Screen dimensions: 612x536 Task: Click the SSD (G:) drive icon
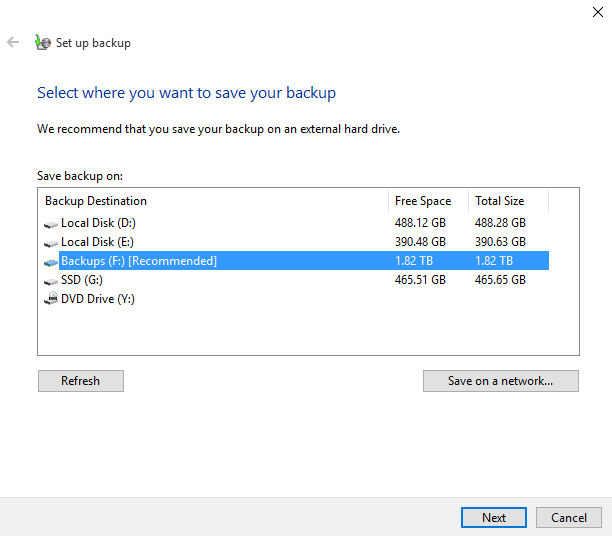pyautogui.click(x=51, y=280)
